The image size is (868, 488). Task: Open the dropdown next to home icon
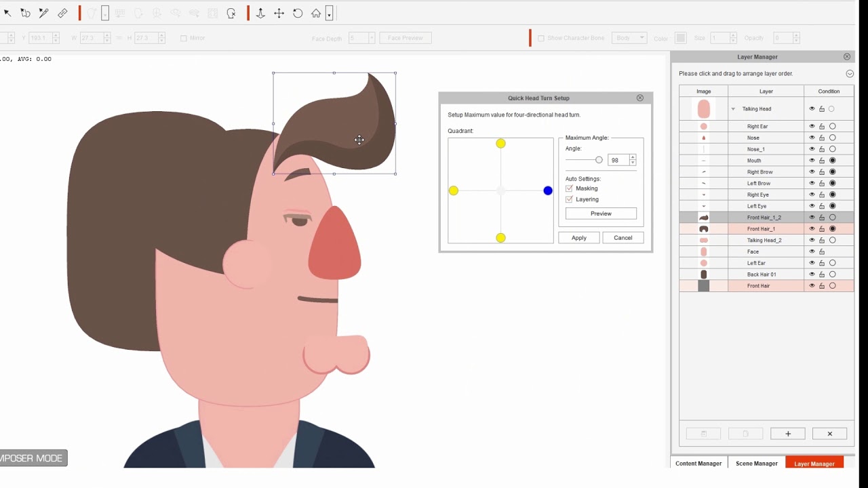pos(329,14)
